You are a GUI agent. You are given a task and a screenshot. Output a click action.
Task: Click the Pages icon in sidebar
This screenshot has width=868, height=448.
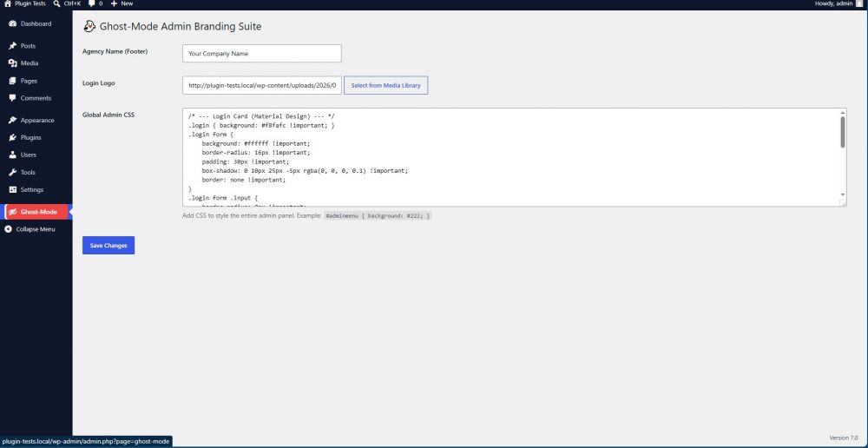tap(13, 81)
